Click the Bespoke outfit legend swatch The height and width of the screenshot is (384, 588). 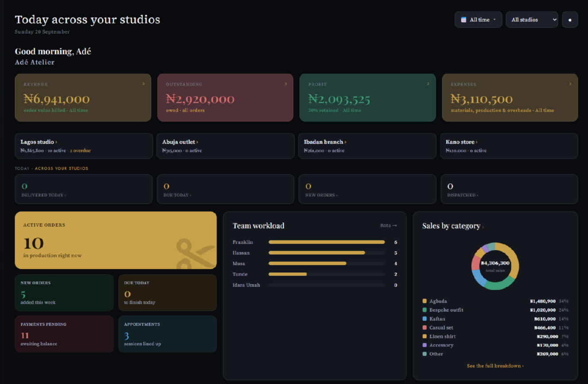click(x=425, y=310)
